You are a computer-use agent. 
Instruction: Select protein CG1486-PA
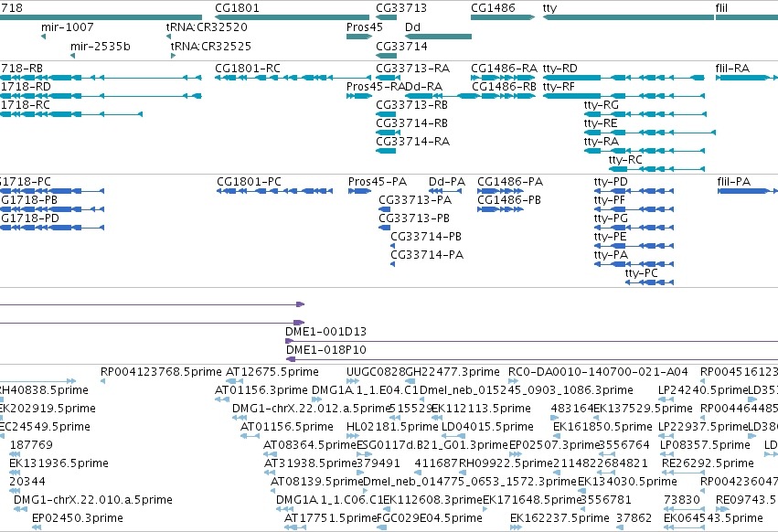coord(500,191)
